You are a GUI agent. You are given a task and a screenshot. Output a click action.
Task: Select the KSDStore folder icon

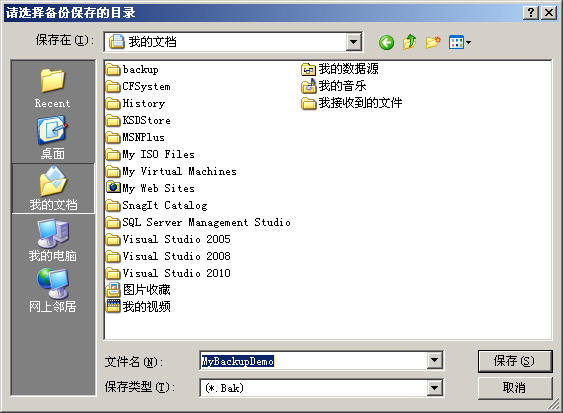[113, 120]
